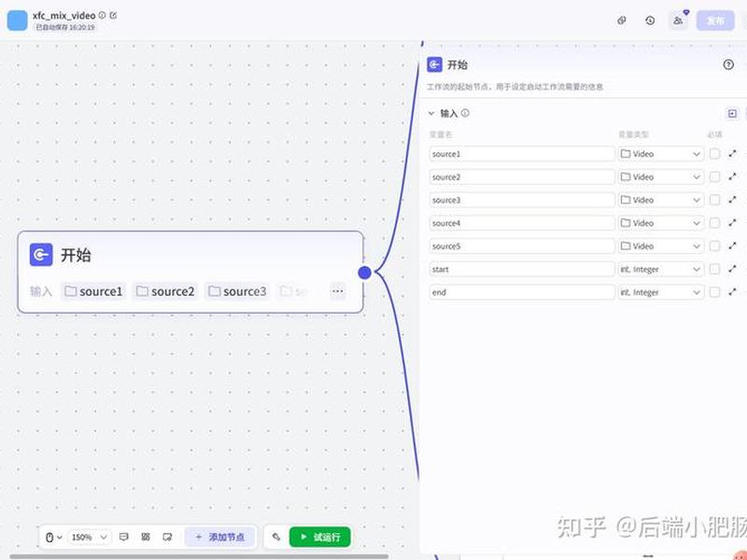
Task: Click the three-dots more button on the start node
Action: (338, 291)
